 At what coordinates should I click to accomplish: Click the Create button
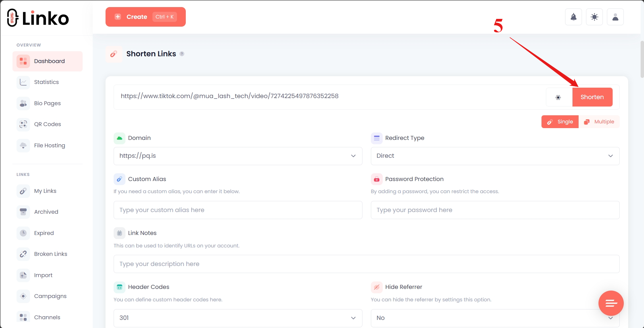(145, 17)
